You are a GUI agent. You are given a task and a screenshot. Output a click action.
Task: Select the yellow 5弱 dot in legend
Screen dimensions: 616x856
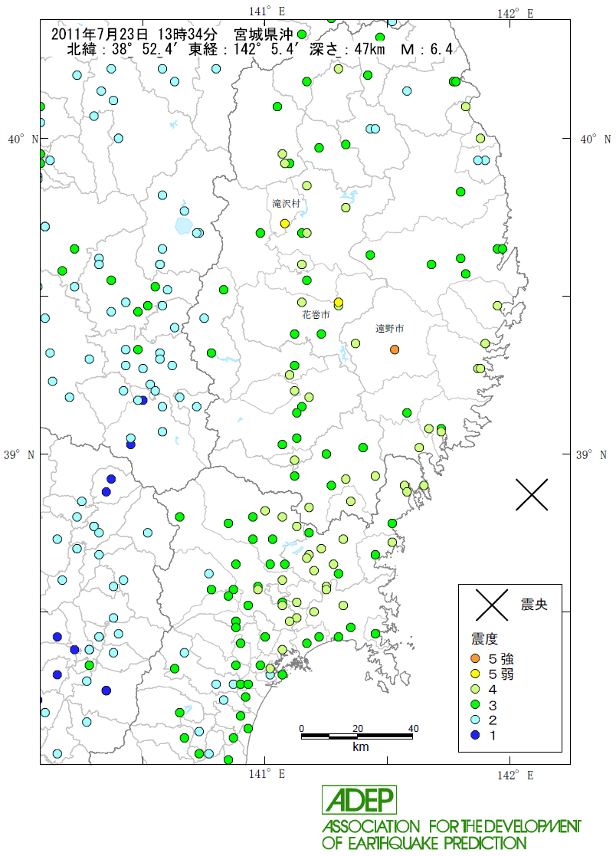click(475, 674)
